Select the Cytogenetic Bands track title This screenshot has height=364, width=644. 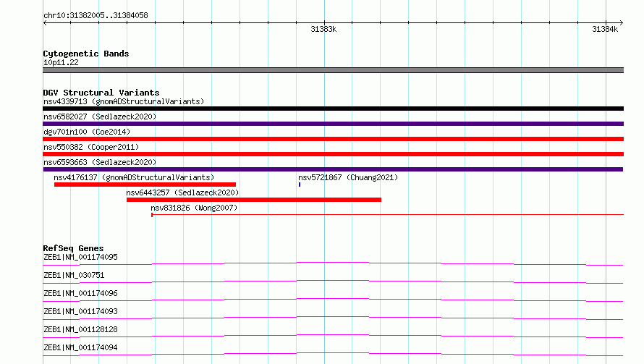[86, 54]
